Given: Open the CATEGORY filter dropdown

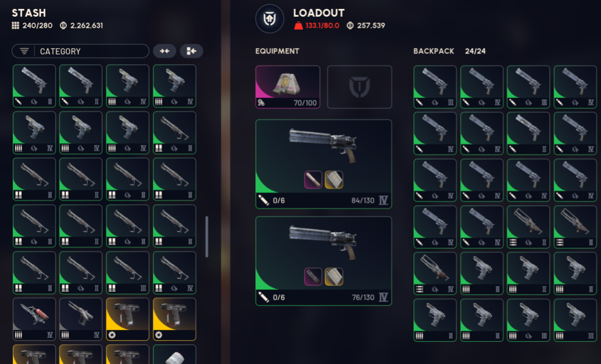Looking at the screenshot, I should [81, 51].
